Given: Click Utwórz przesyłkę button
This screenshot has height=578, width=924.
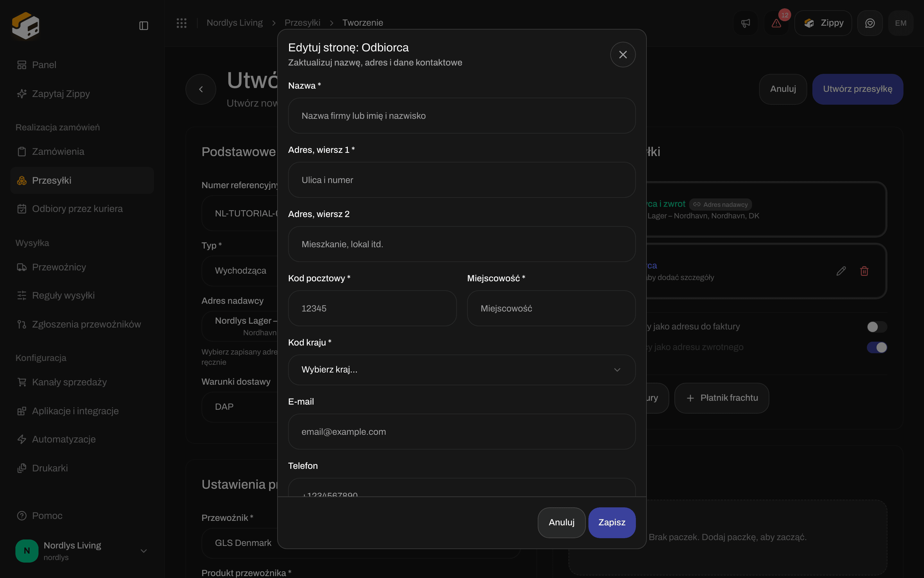Looking at the screenshot, I should [858, 89].
